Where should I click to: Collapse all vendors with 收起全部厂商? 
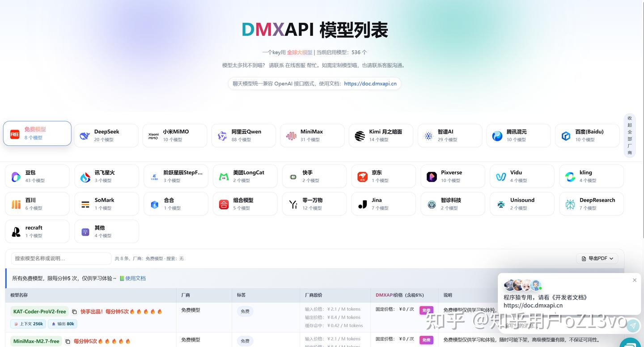630,135
